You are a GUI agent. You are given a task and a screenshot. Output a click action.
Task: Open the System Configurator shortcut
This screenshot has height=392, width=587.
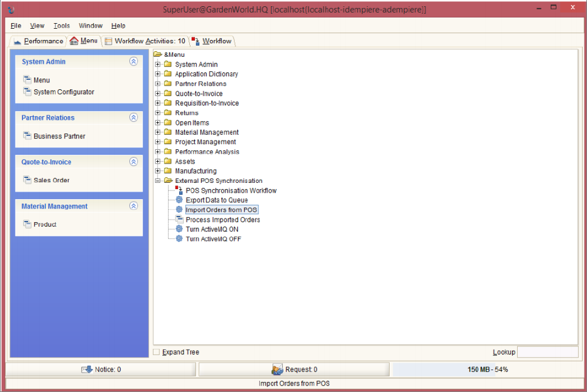64,92
